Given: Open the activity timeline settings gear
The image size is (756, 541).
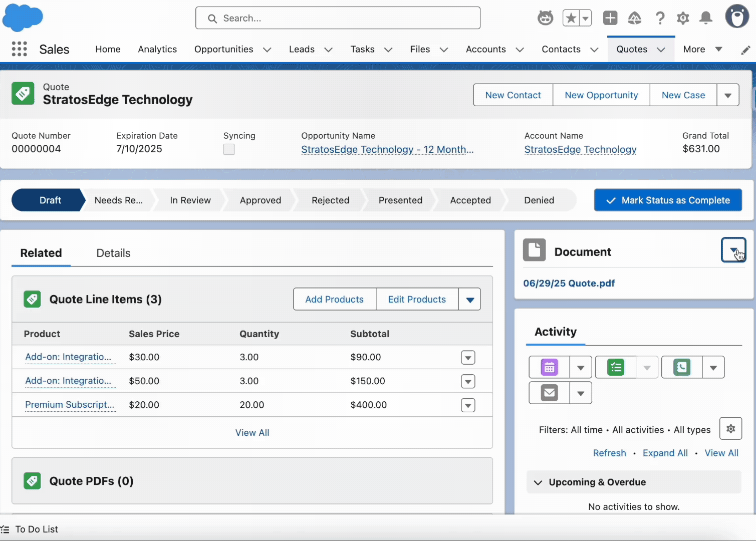Looking at the screenshot, I should coord(730,429).
